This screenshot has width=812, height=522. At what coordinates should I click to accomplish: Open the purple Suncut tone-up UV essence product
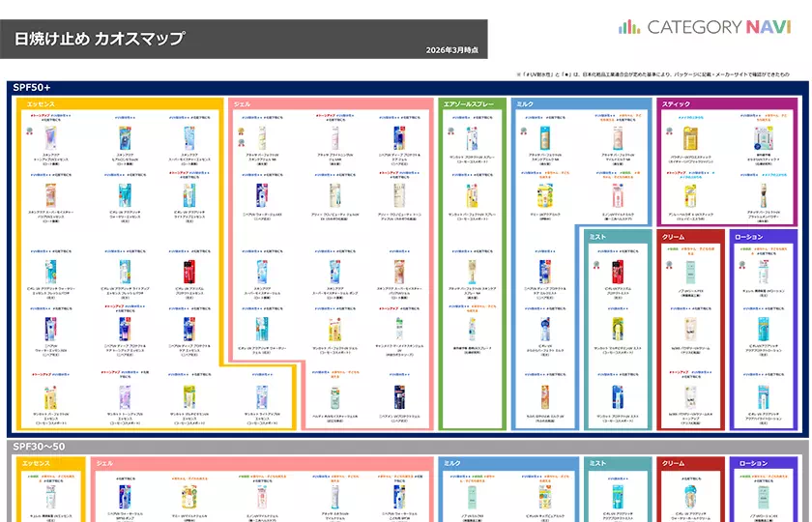(x=125, y=397)
